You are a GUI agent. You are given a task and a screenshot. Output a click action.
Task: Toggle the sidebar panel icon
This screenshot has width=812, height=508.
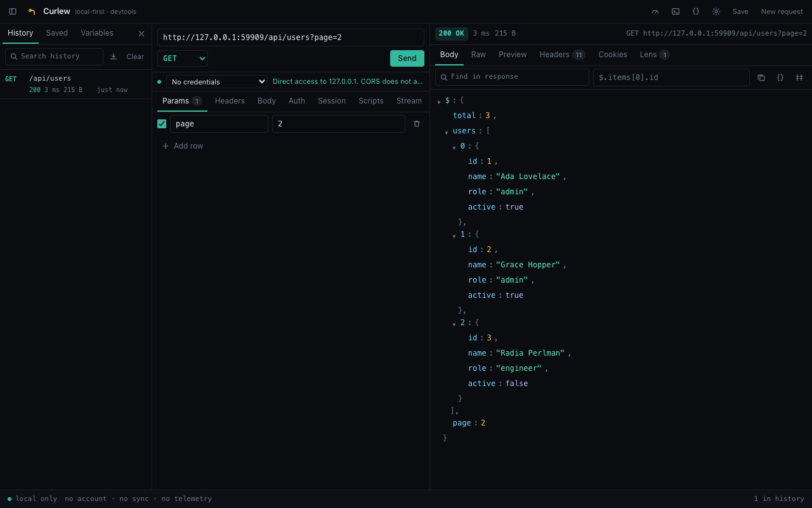[x=13, y=11]
